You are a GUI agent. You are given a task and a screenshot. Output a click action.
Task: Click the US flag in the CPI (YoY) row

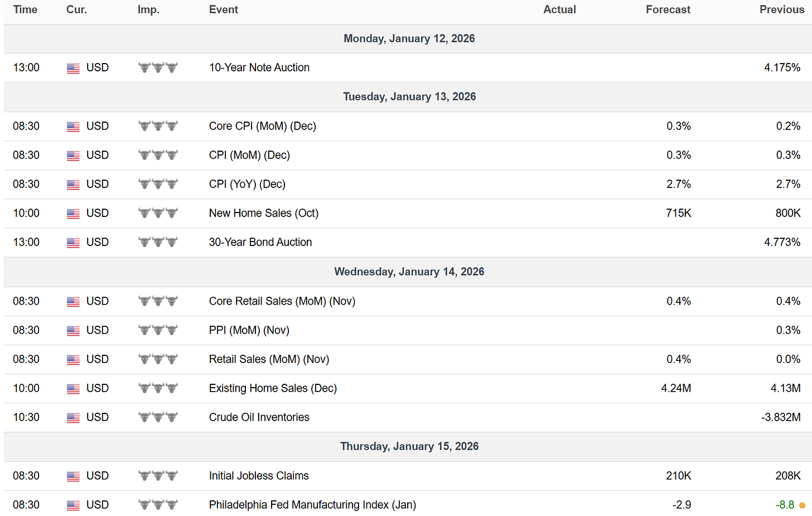pos(73,185)
